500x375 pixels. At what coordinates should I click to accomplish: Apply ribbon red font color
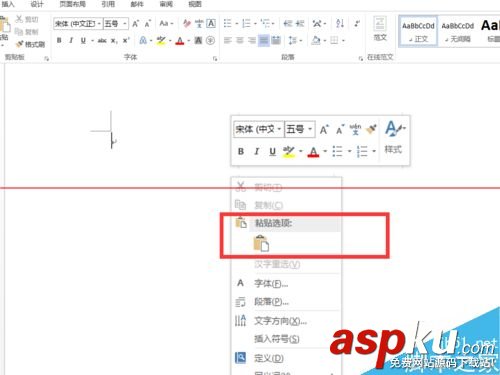[180, 41]
